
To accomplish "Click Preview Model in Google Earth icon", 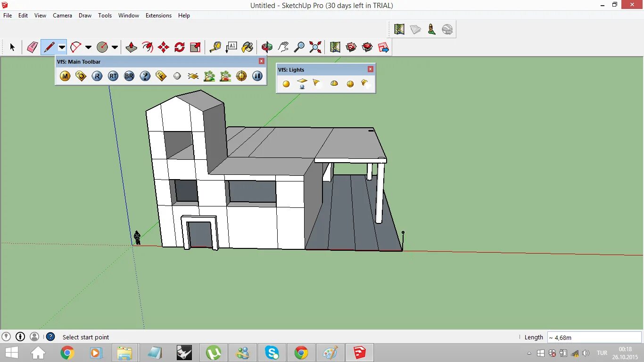I will point(447,30).
